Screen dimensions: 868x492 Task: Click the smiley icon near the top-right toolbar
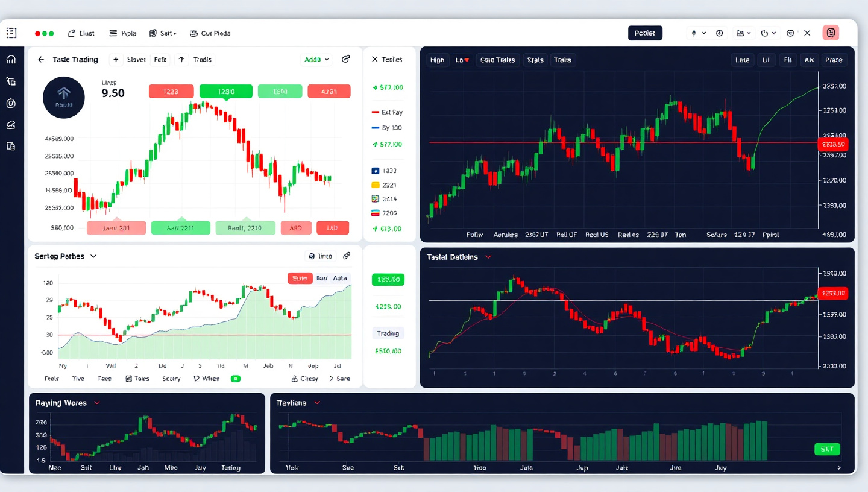(790, 33)
